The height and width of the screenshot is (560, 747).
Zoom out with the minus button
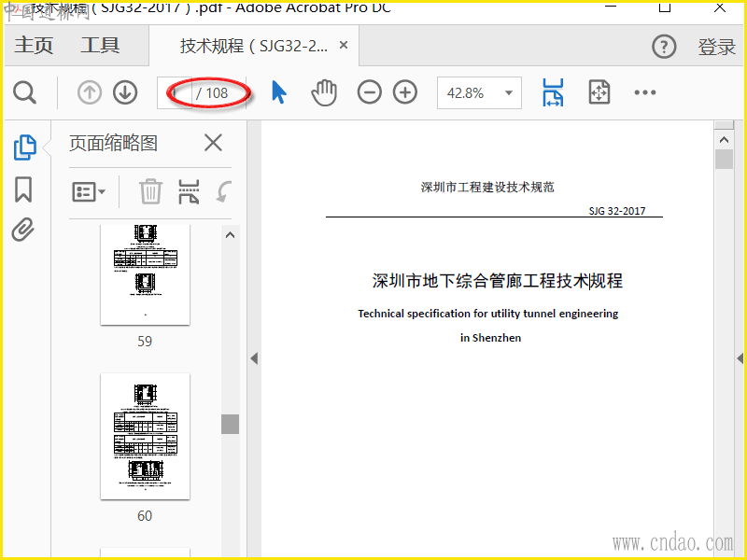click(369, 92)
